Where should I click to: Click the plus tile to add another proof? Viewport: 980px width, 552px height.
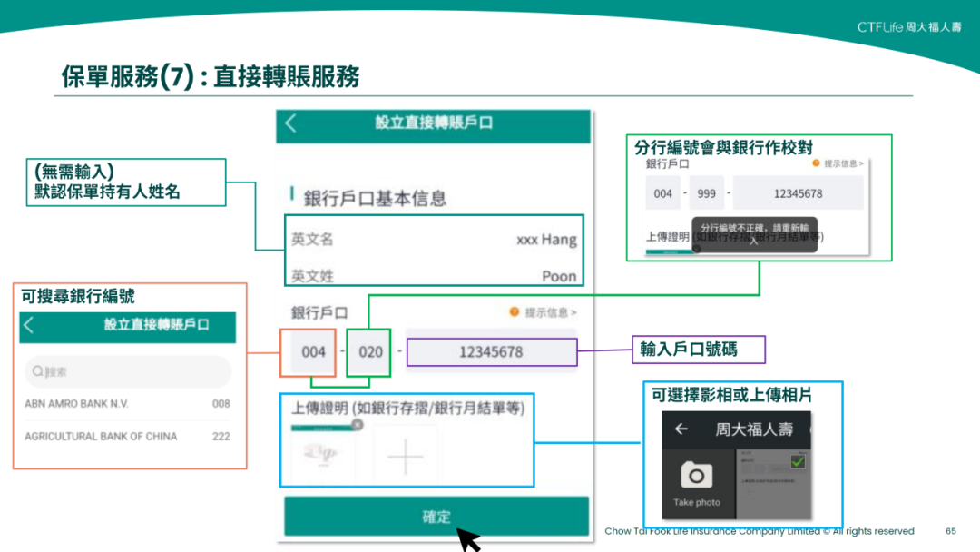pos(406,456)
